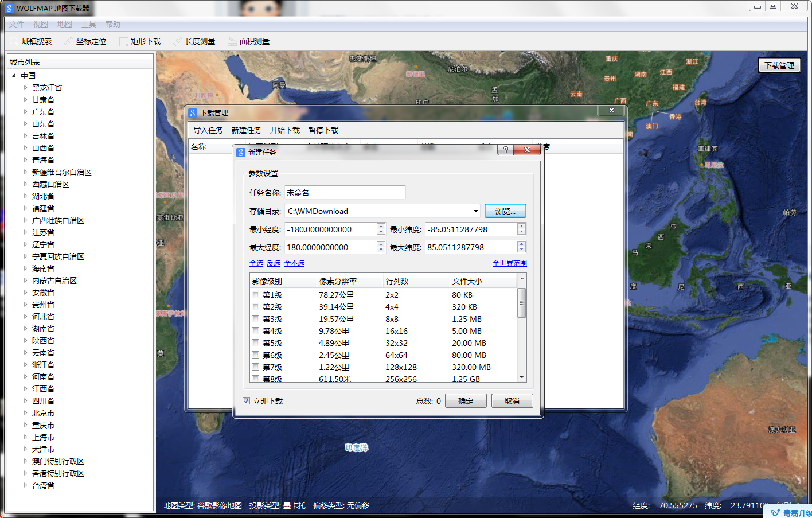This screenshot has width=812, height=518.
Task: Choose the 长度测量 length measuring tool
Action: (194, 41)
